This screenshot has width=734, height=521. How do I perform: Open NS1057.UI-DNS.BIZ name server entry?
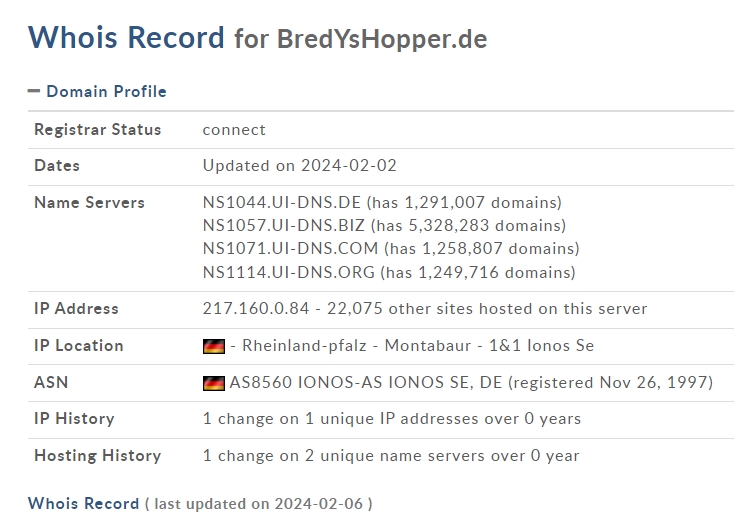pos(284,226)
